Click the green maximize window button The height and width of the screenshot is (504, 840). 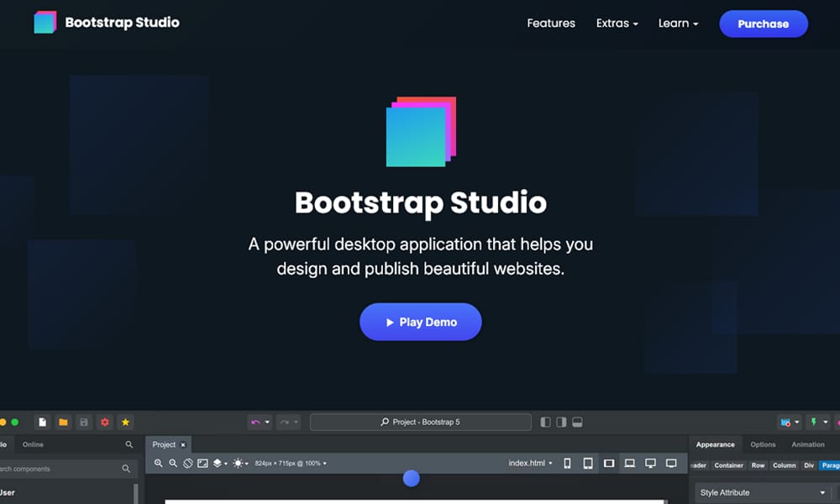click(x=15, y=422)
